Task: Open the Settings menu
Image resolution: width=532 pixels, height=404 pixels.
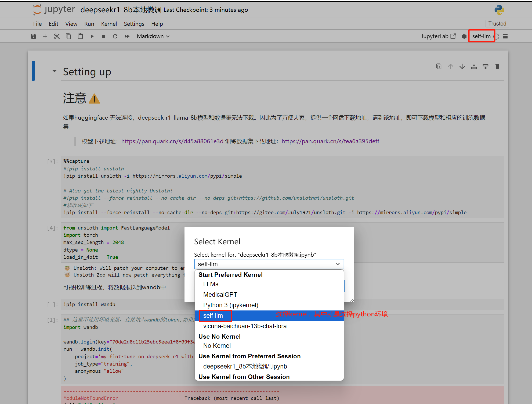Action: (134, 24)
